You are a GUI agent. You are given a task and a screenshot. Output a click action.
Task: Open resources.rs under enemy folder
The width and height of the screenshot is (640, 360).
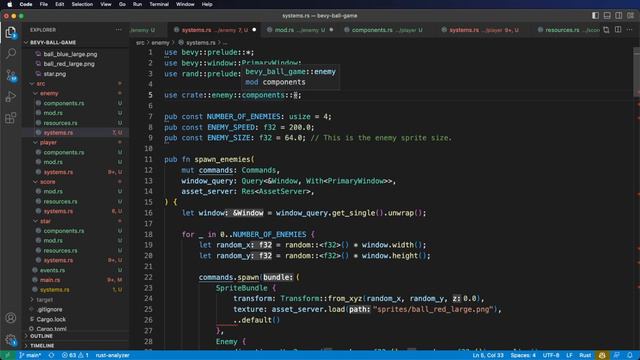(60, 123)
